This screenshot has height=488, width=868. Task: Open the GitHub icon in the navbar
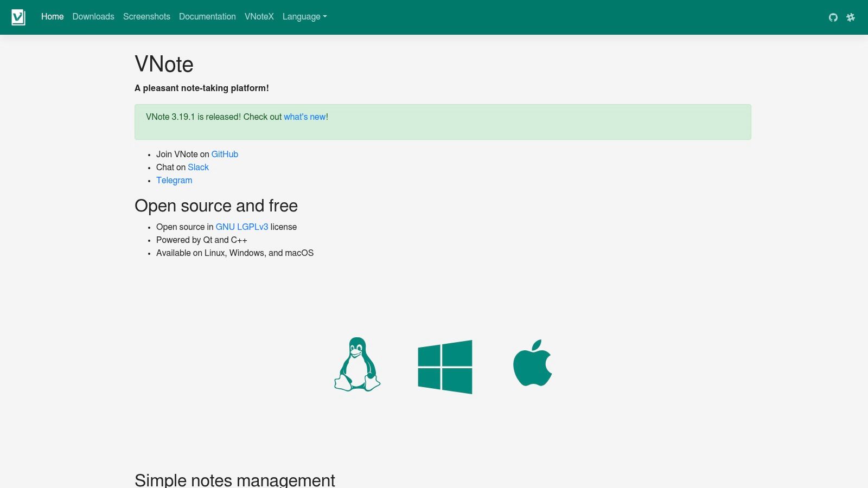[833, 17]
